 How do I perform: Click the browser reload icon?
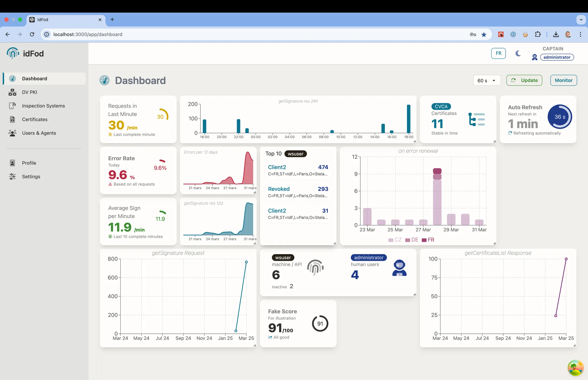click(x=32, y=34)
